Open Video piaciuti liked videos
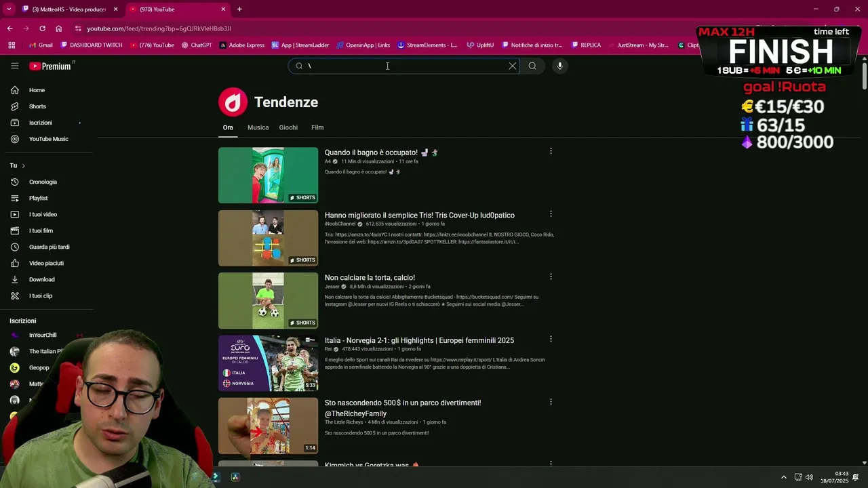This screenshot has height=488, width=868. pos(46,263)
